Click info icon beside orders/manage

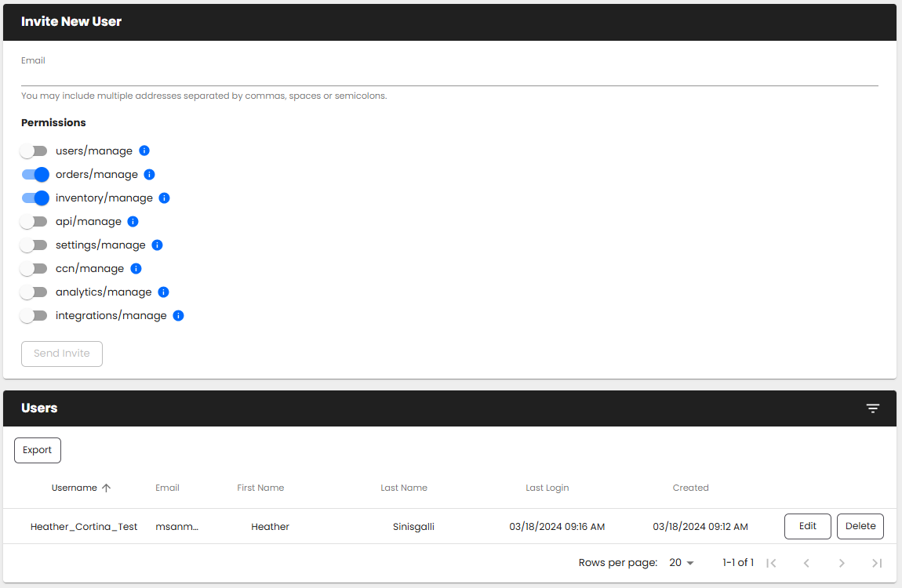150,174
